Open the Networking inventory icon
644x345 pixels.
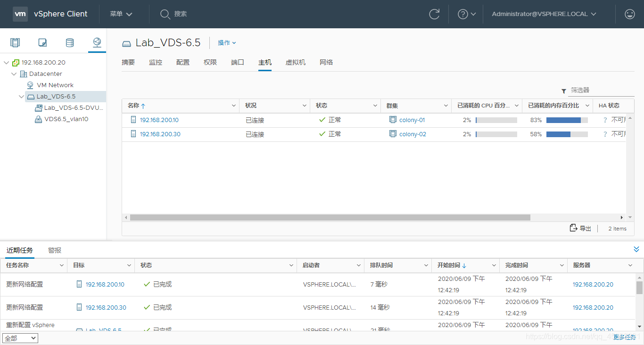97,42
